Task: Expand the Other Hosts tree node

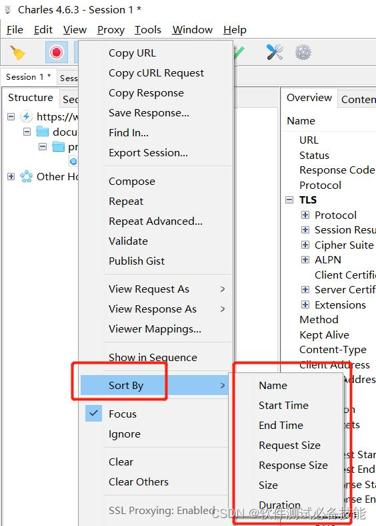Action: pos(11,176)
